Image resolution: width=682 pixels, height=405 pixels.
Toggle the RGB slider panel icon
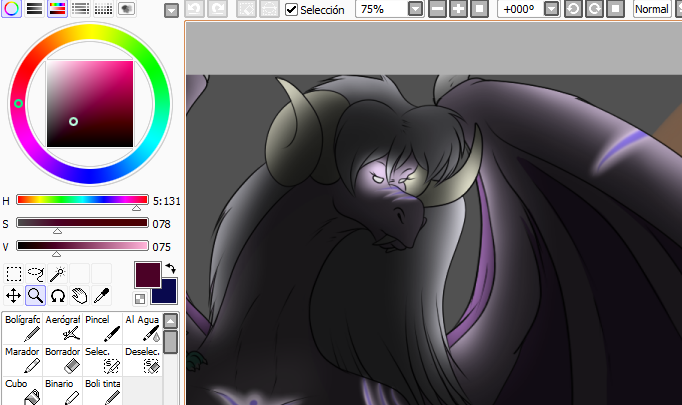point(35,8)
